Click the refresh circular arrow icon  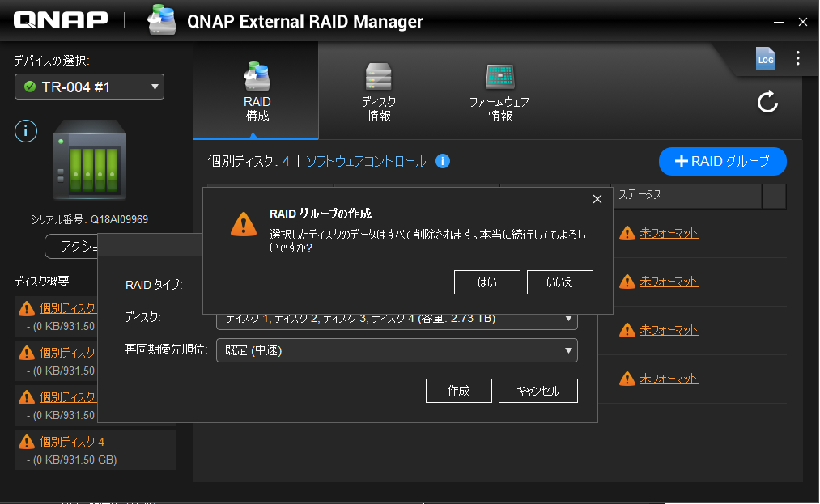coord(767,102)
